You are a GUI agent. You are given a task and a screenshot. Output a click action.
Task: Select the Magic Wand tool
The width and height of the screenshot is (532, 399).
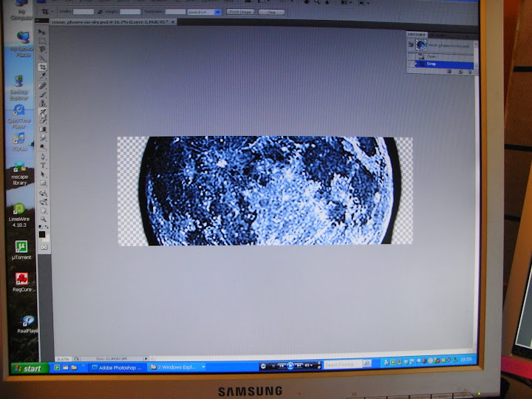click(x=42, y=58)
